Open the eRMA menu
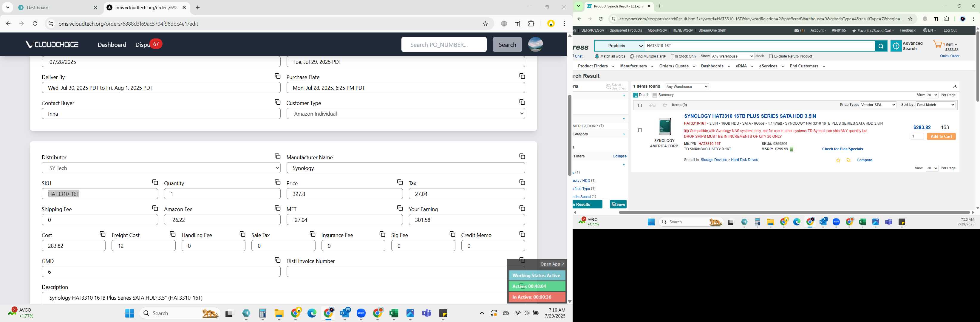Image resolution: width=980 pixels, height=322 pixels. click(x=744, y=66)
